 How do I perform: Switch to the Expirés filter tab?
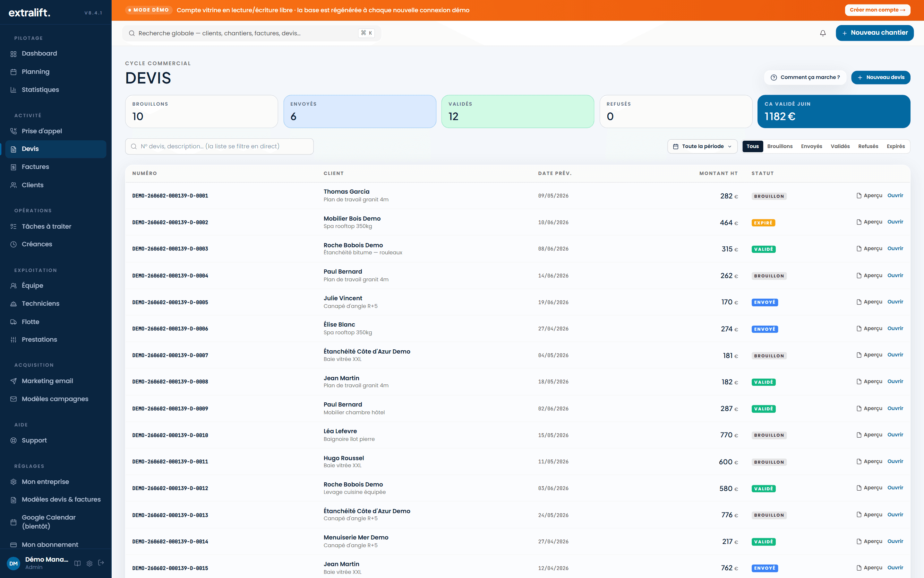896,146
